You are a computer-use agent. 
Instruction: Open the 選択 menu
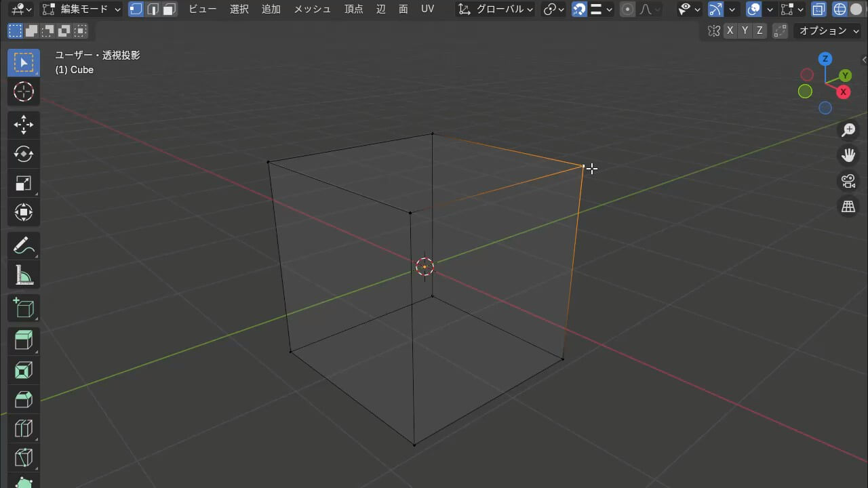coord(239,9)
